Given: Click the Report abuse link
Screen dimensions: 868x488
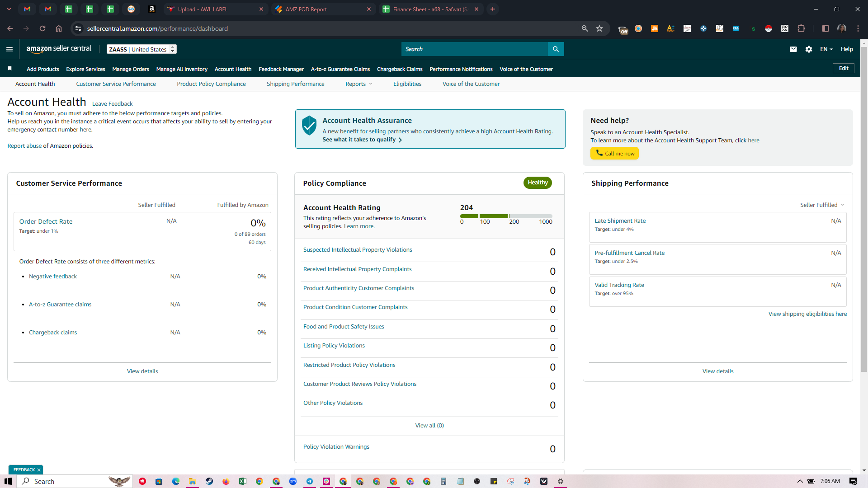Looking at the screenshot, I should 24,146.
